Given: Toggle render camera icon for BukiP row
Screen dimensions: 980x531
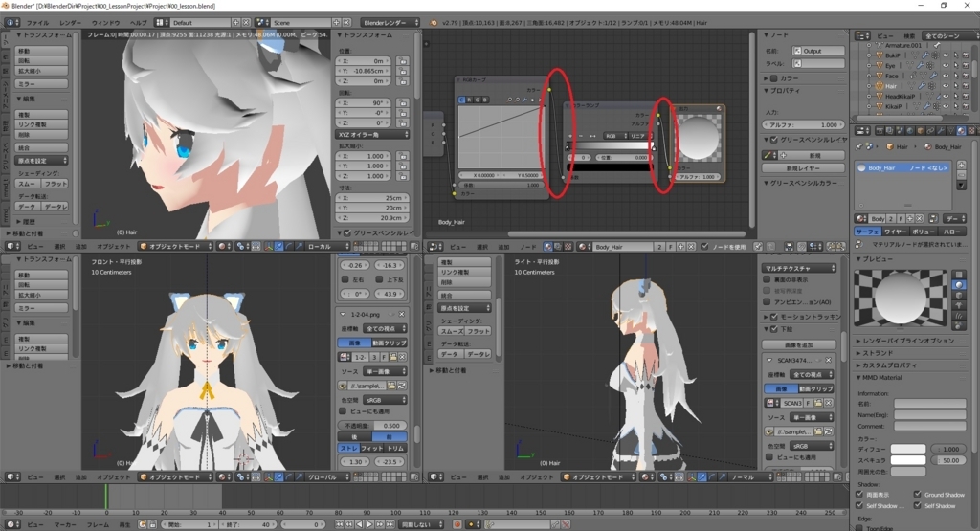Looking at the screenshot, I should pyautogui.click(x=966, y=55).
